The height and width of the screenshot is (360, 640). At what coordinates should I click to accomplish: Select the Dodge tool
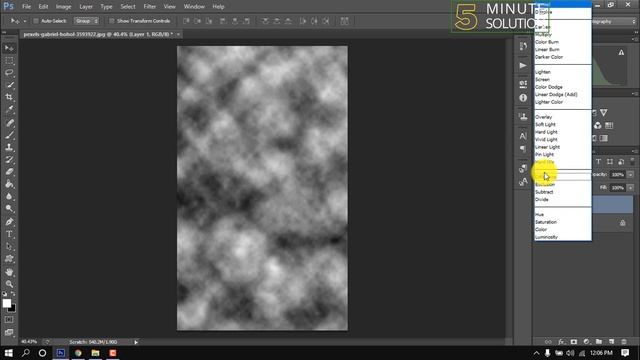click(x=9, y=209)
